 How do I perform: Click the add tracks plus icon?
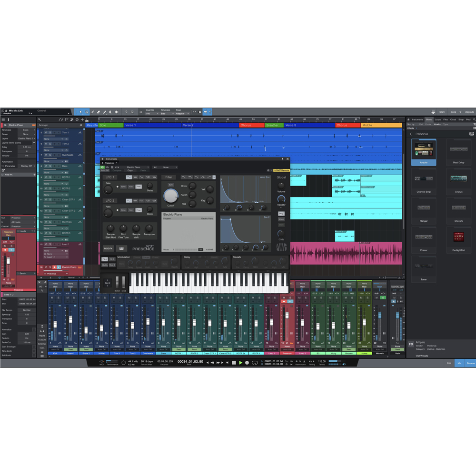82,119
